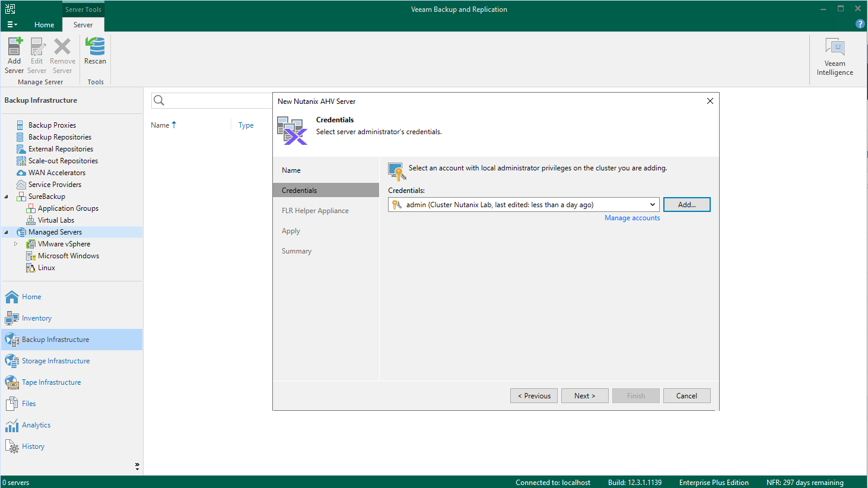Screen dimensions: 868x488
Task: Click the Virtual Labs tree icon
Action: pyautogui.click(x=30, y=220)
